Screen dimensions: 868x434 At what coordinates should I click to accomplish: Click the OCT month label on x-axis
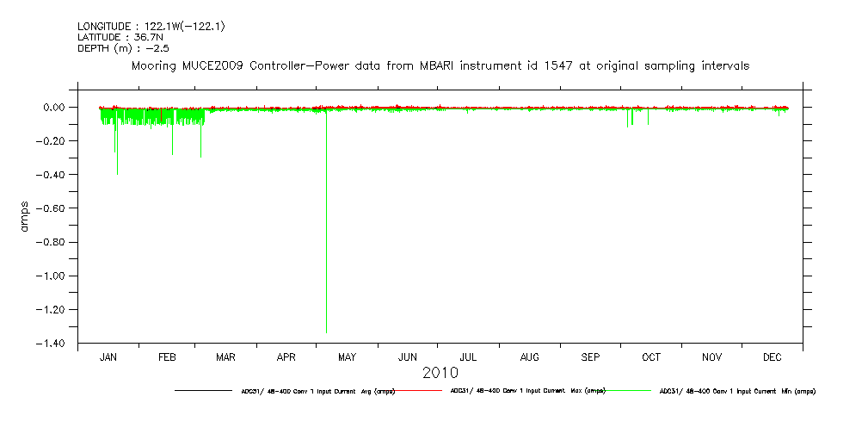click(x=651, y=356)
